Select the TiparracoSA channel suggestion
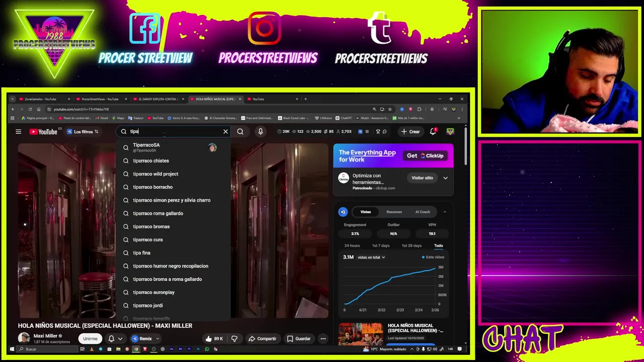The image size is (644, 362). point(174,147)
